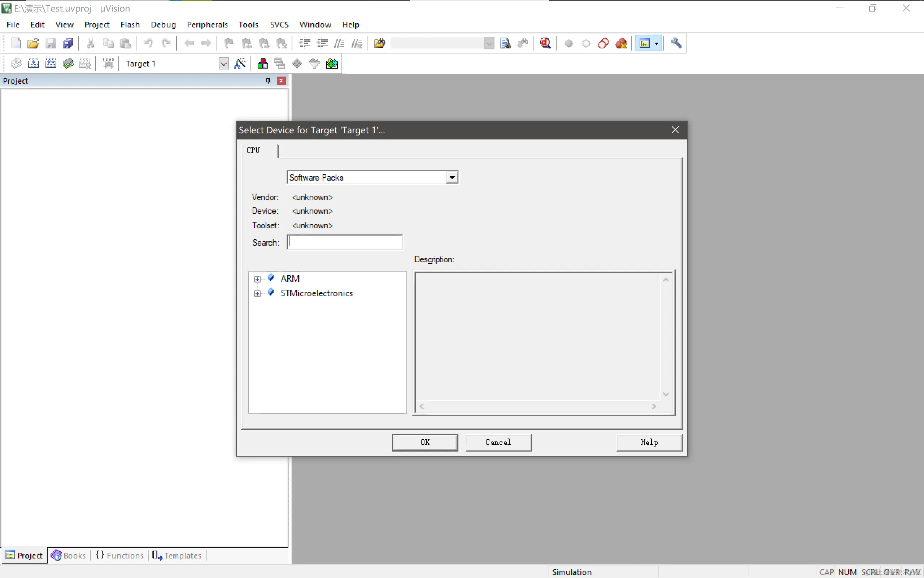The width and height of the screenshot is (924, 578).
Task: Click the Description scrollbar down arrow
Action: click(x=666, y=394)
